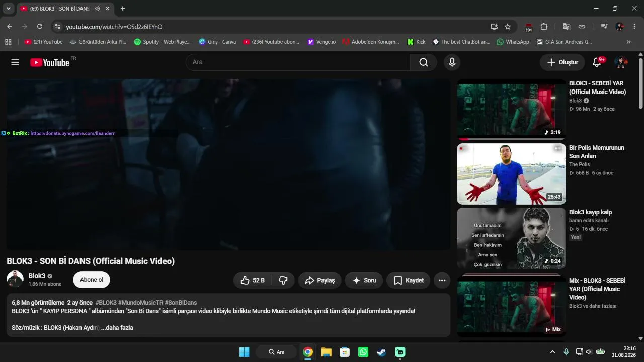644x362 pixels.
Task: Like the video with thumbs up
Action: tap(253, 280)
